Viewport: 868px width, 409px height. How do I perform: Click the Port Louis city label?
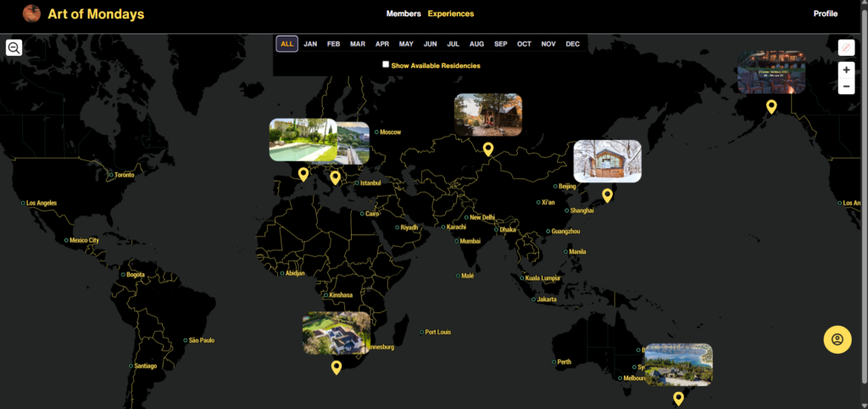coord(438,332)
